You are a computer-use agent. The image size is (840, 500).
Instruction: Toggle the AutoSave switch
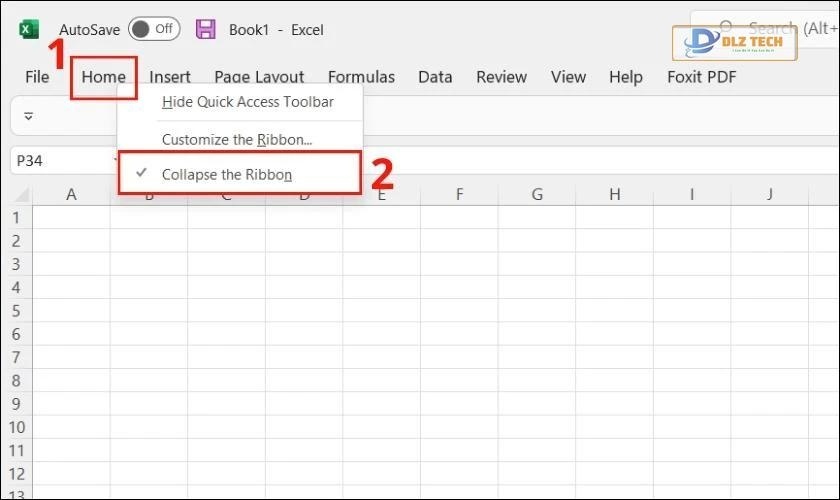[x=154, y=29]
